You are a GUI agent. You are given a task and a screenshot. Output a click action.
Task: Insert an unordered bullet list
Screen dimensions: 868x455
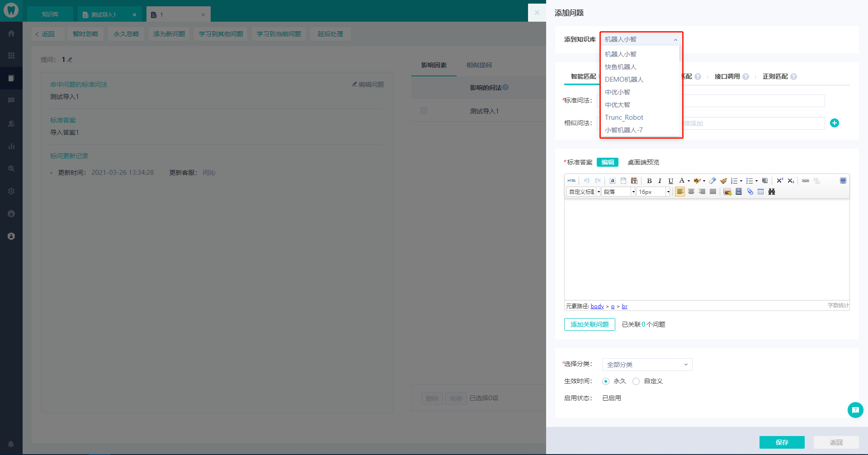749,181
